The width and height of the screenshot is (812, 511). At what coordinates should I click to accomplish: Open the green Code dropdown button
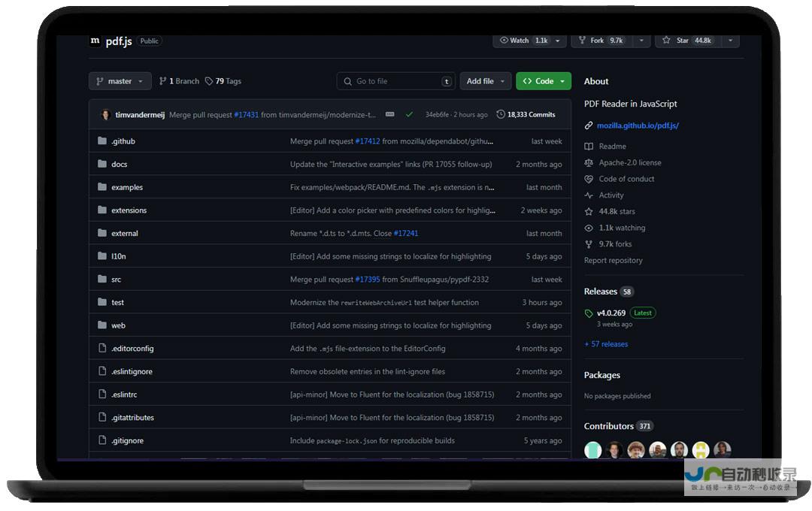[x=544, y=81]
